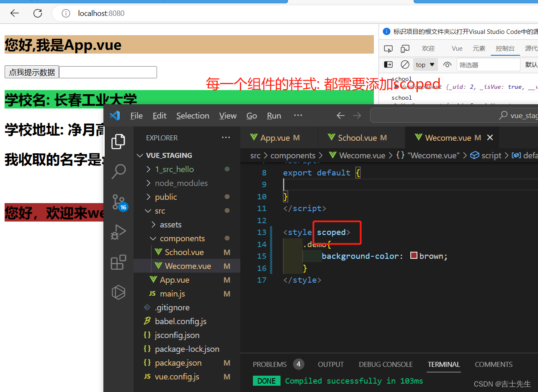Switch to the COMMENTS panel tab
This screenshot has height=392, width=538.
click(x=494, y=364)
